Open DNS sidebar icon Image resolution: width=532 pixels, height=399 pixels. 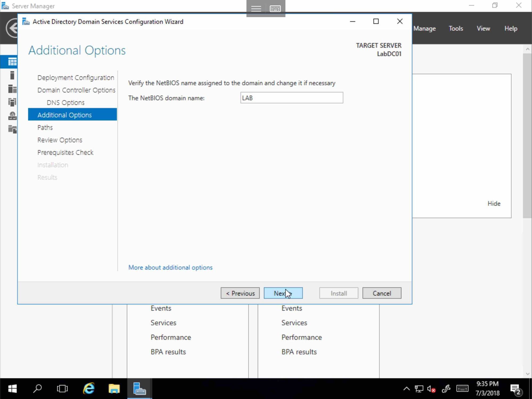(x=12, y=116)
